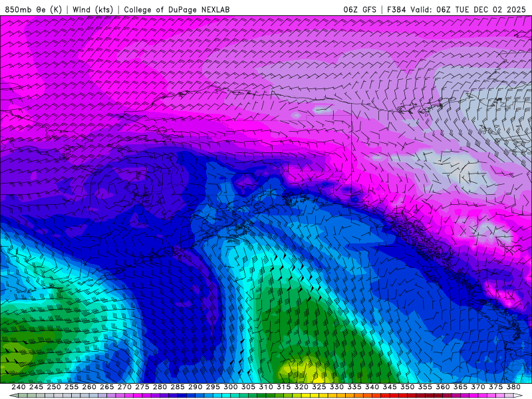The image size is (532, 399).
Task: Click the 380 value on the color scale
Action: click(x=513, y=387)
